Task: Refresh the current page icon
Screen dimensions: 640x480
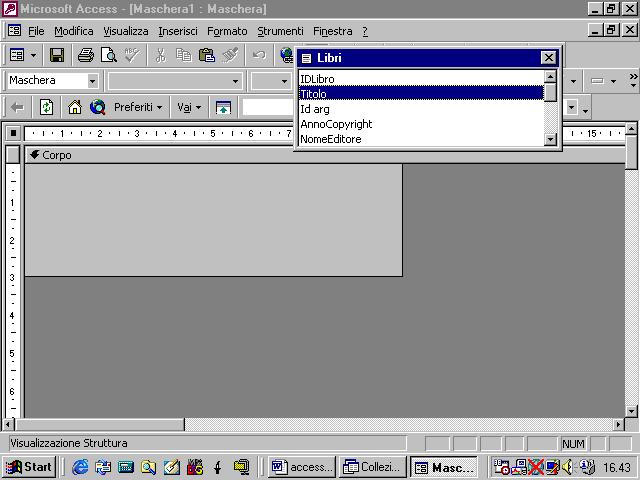Action: tap(46, 107)
